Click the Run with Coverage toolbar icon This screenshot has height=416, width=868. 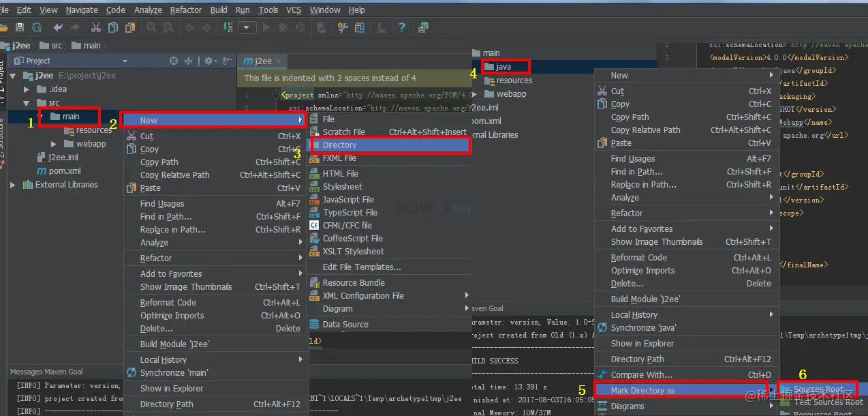(x=299, y=27)
